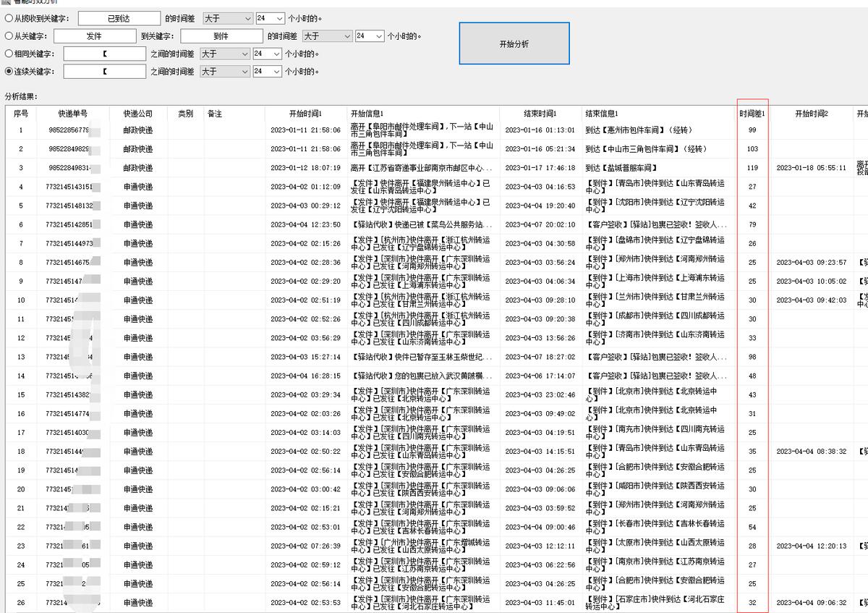Screen dimensions: 868x613
Task: Click the 类别 column header
Action: pos(186,114)
